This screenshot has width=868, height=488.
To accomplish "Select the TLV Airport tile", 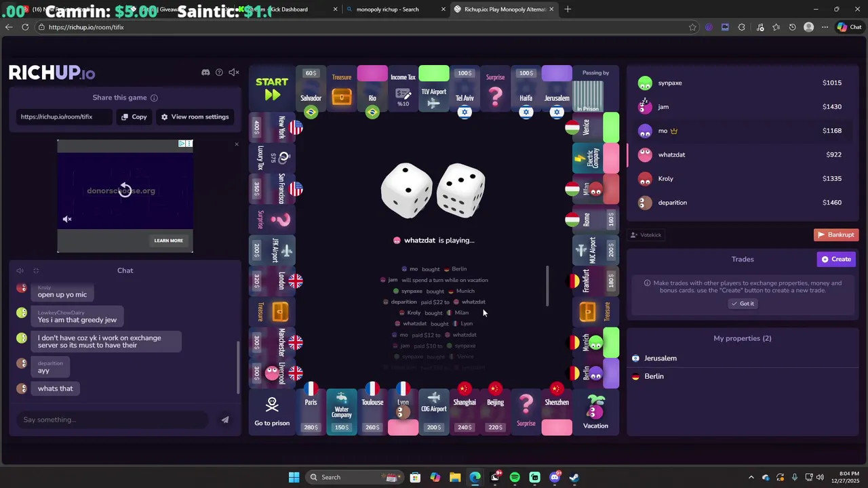I will click(434, 89).
